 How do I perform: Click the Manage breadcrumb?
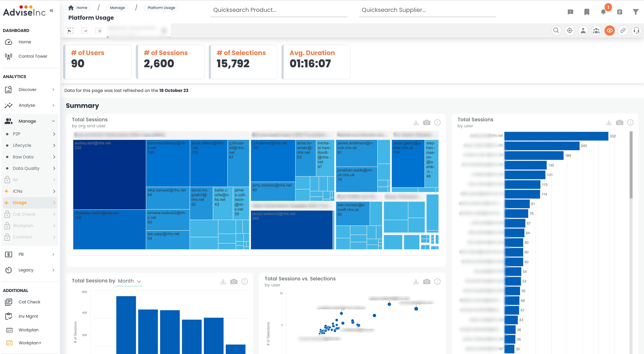(x=117, y=8)
